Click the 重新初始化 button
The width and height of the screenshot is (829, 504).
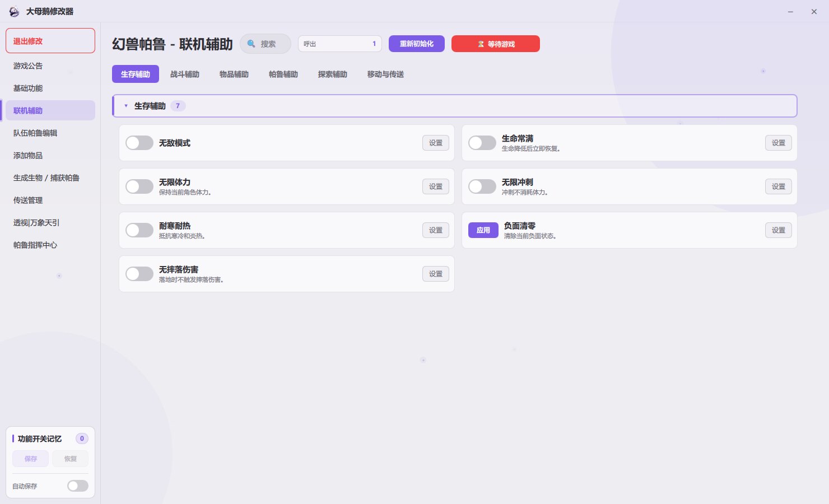(x=417, y=44)
